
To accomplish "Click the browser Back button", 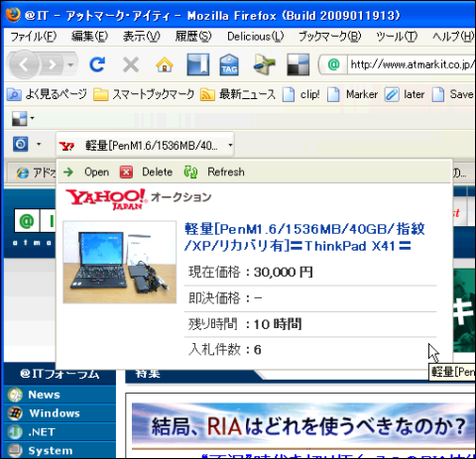I will tap(24, 64).
